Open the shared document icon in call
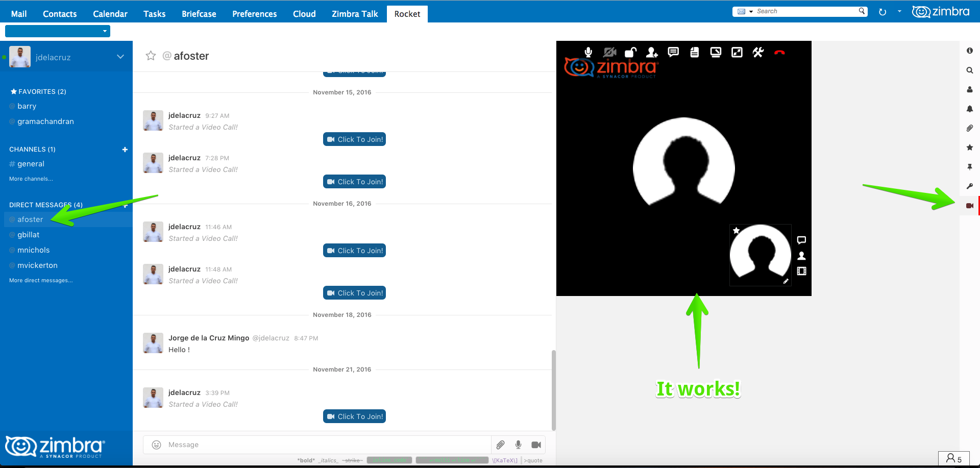The height and width of the screenshot is (468, 980). click(x=694, y=52)
